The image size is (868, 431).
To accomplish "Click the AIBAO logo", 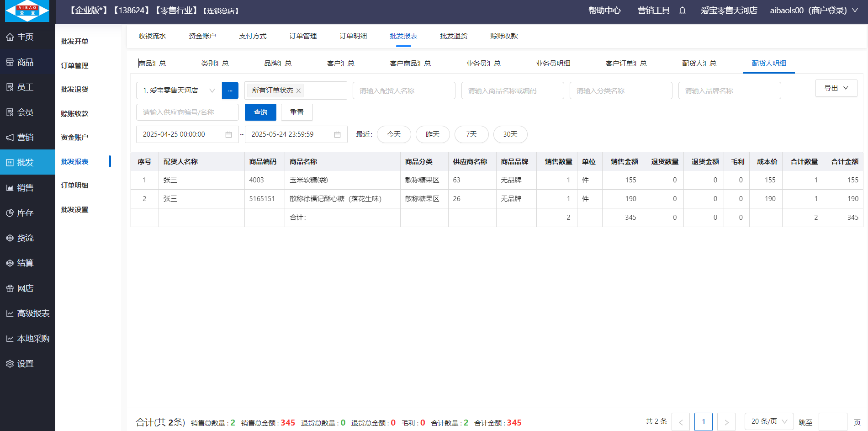I will (x=27, y=11).
